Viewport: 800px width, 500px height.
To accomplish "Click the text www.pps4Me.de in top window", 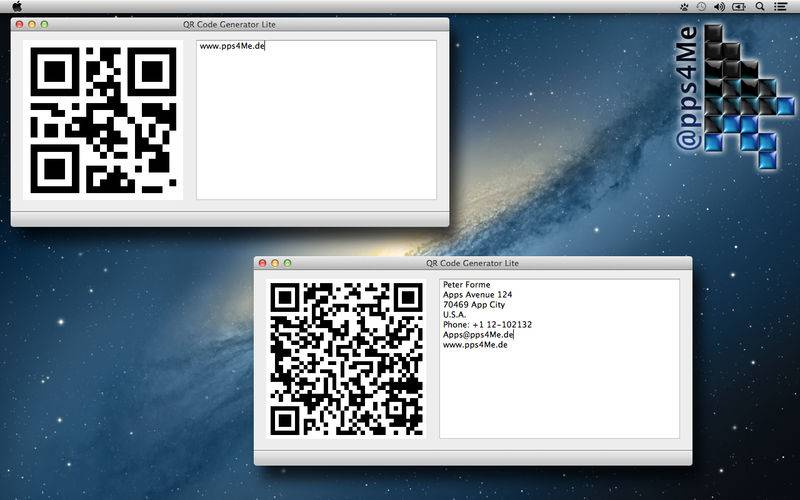I will pyautogui.click(x=232, y=46).
